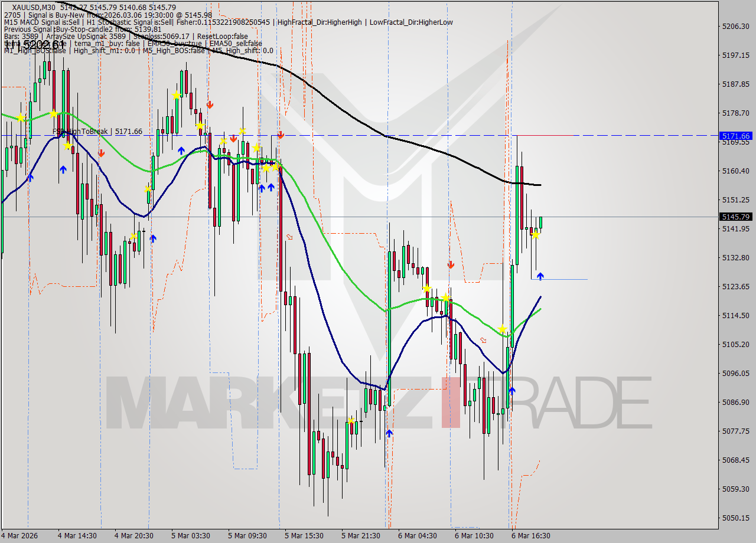This screenshot has height=543, width=756.
Task: Open the Stoploss:5069.17 value text
Action: [x=160, y=35]
